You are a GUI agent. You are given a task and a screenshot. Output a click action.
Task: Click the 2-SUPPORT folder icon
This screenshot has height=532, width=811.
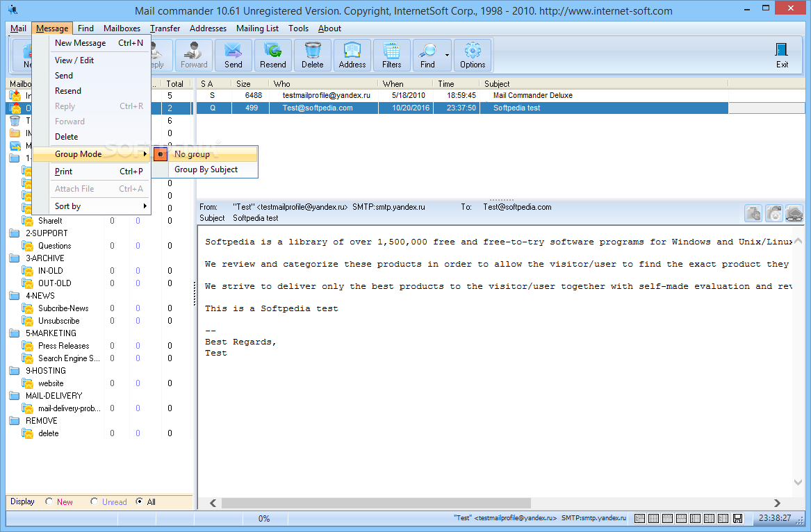(x=15, y=233)
